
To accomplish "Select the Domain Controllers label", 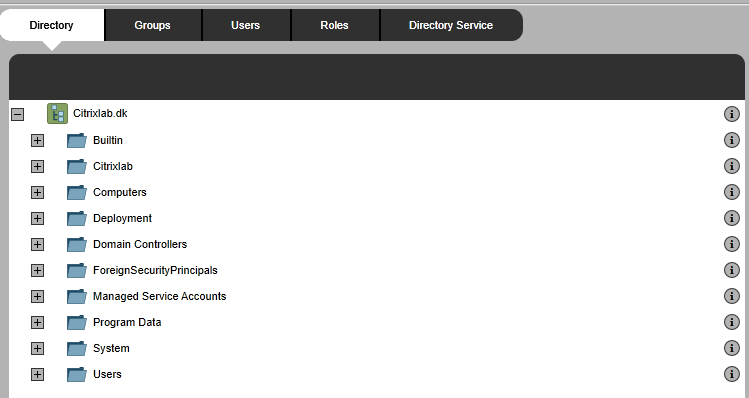I will pos(140,245).
